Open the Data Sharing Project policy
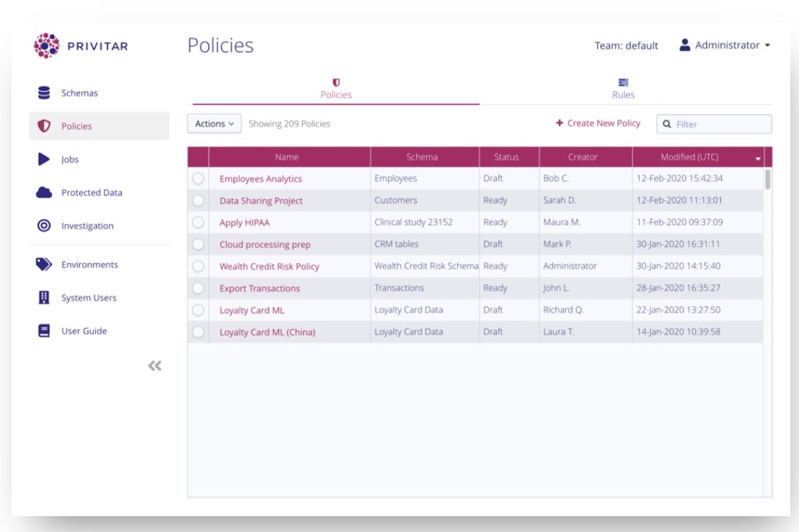This screenshot has height=532, width=799. [x=261, y=200]
